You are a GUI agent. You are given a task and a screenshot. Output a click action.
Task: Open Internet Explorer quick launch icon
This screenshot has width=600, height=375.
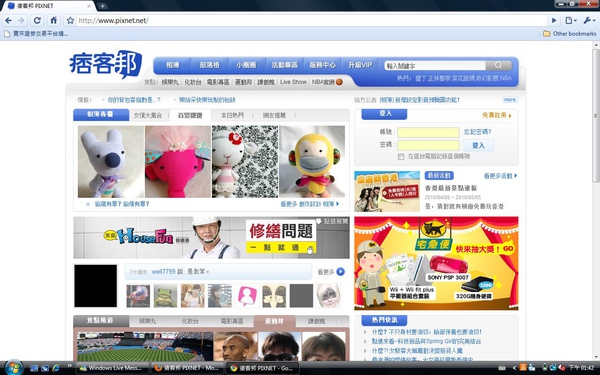[56, 368]
